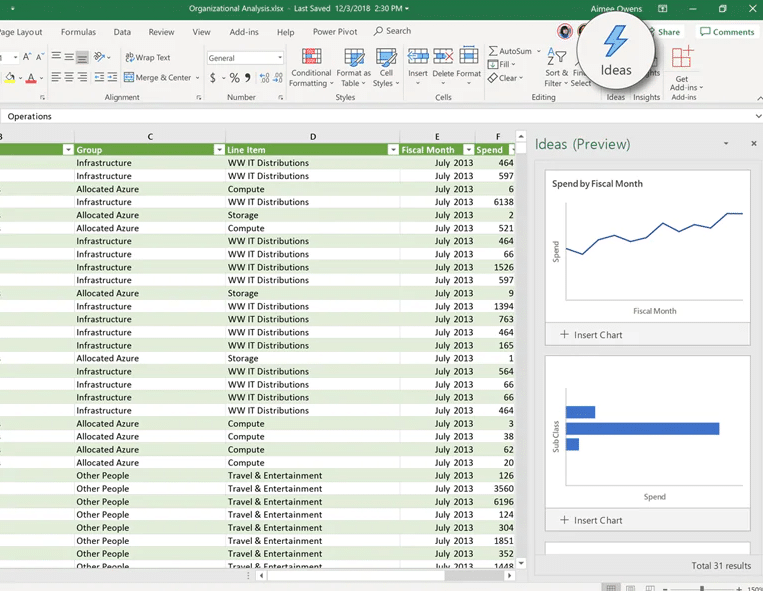Close the Ideas (Preview) pane
The height and width of the screenshot is (591, 763).
(753, 144)
